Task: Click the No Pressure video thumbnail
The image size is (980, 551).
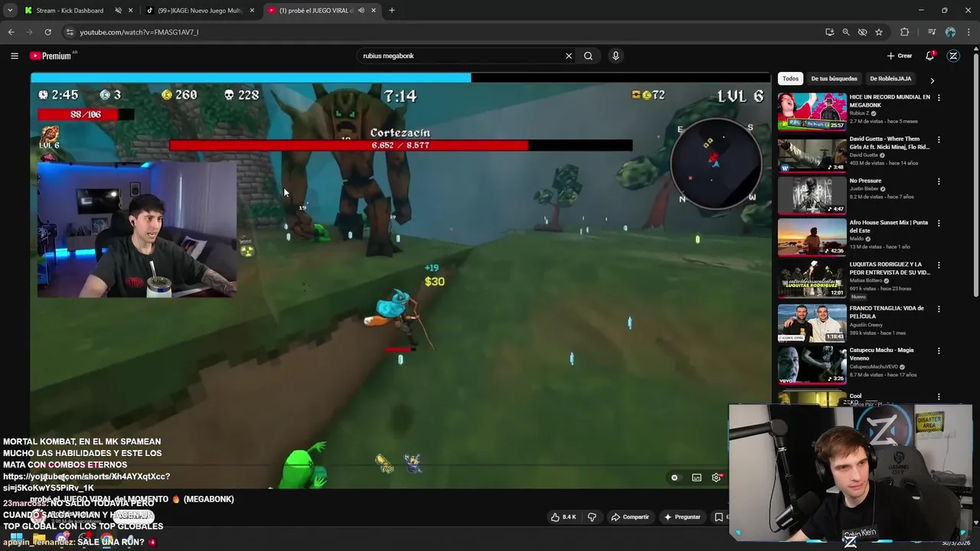Action: point(812,195)
